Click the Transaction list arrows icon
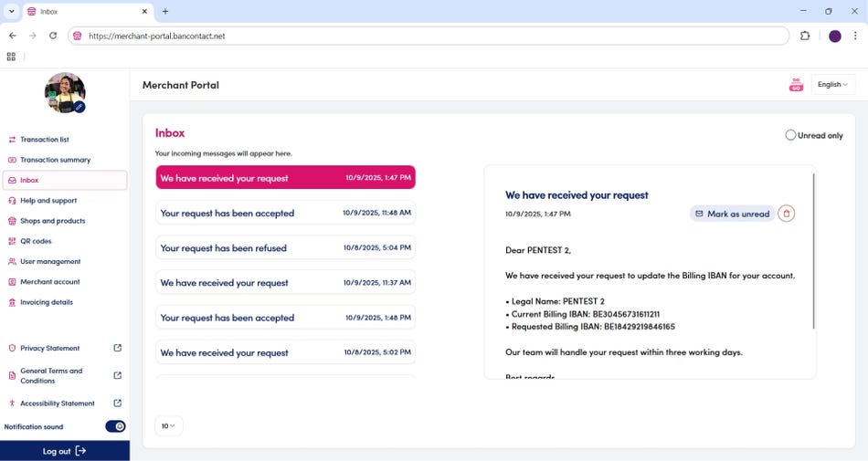 pos(12,140)
